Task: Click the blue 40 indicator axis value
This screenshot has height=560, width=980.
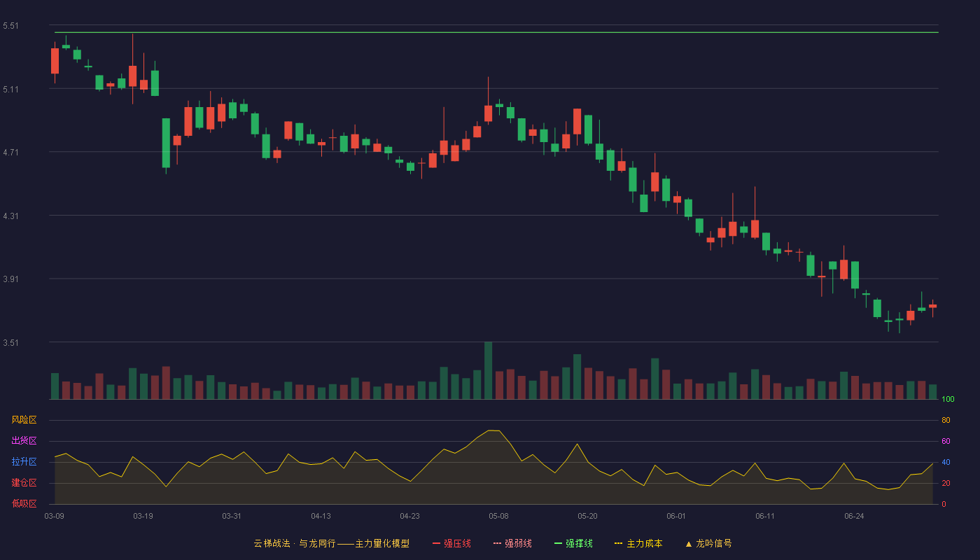Action: coord(946,462)
